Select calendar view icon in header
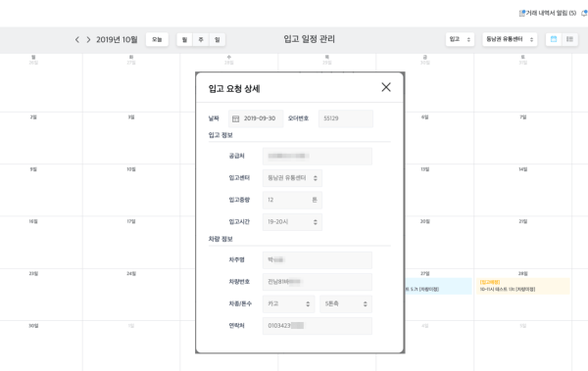588x371 pixels. 554,39
